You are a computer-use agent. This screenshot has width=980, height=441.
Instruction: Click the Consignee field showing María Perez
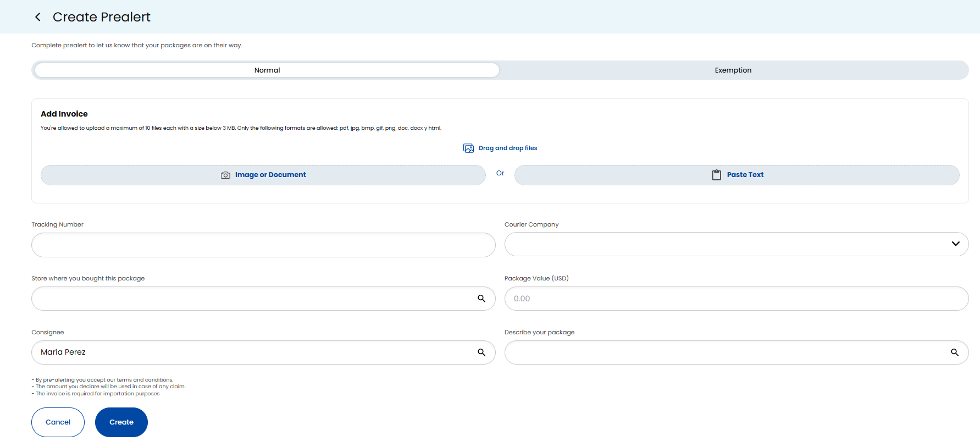pos(263,352)
